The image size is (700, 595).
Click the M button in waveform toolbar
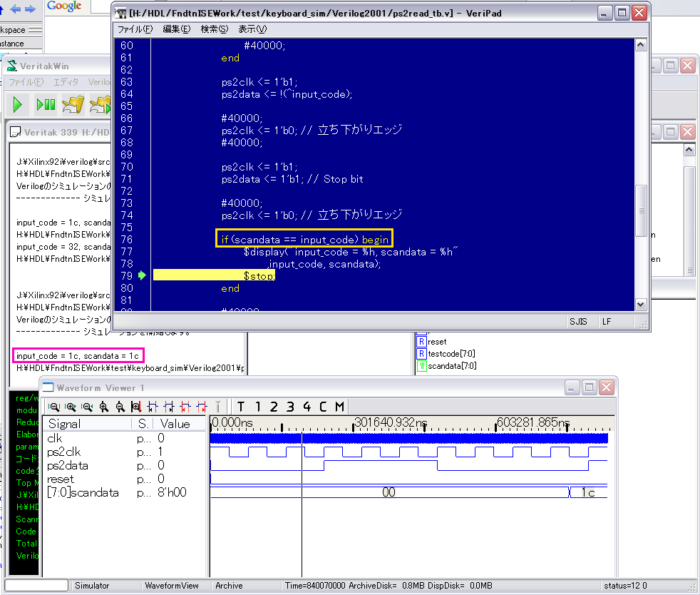(x=340, y=407)
